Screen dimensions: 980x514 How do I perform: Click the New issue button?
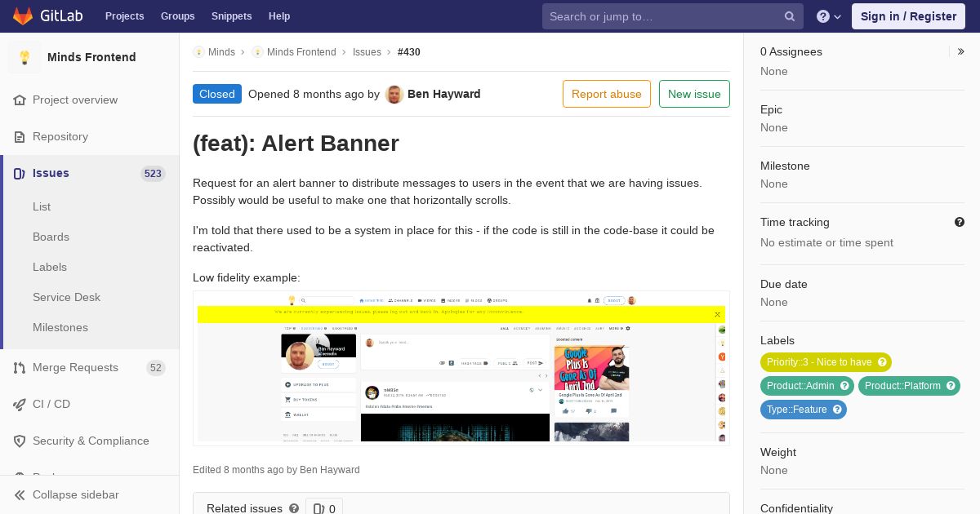click(x=694, y=94)
